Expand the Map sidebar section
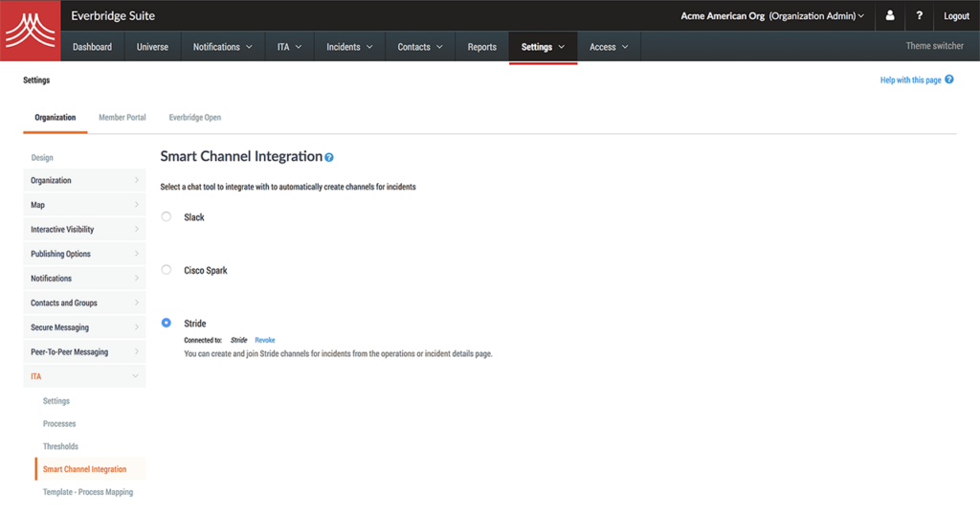Image resolution: width=980 pixels, height=517 pixels. click(84, 205)
